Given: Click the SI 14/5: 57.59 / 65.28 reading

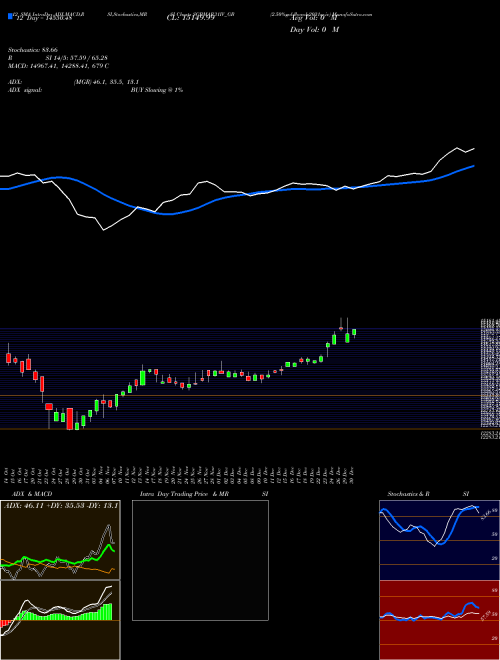Looking at the screenshot, I should [78, 58].
